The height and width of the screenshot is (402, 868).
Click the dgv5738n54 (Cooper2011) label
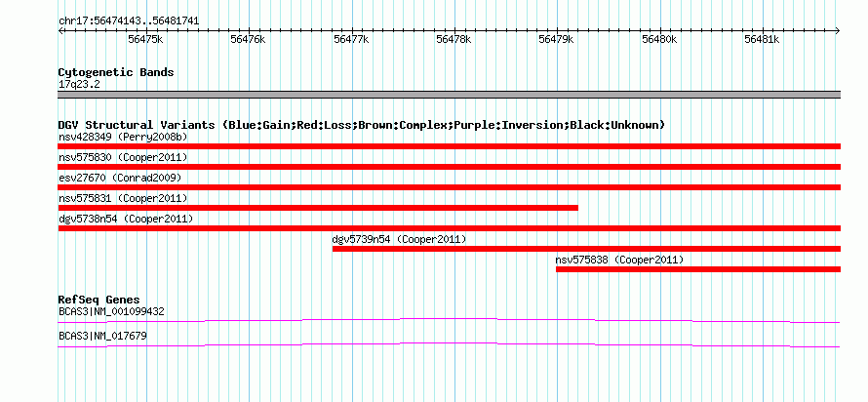[126, 219]
